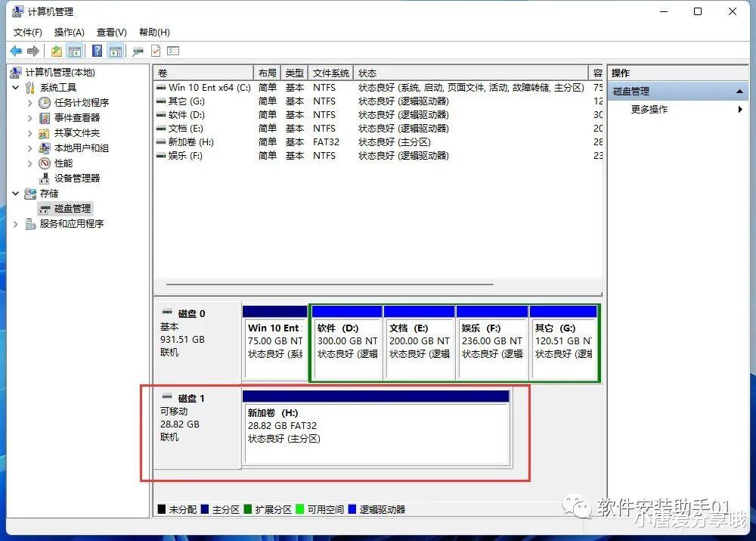Click the 主分区 legend color swatch
Image resolution: width=756 pixels, height=541 pixels.
(x=204, y=509)
